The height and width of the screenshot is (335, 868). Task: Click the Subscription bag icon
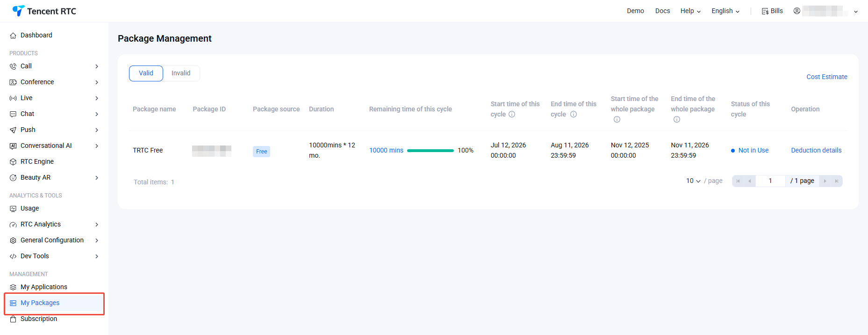(x=13, y=319)
